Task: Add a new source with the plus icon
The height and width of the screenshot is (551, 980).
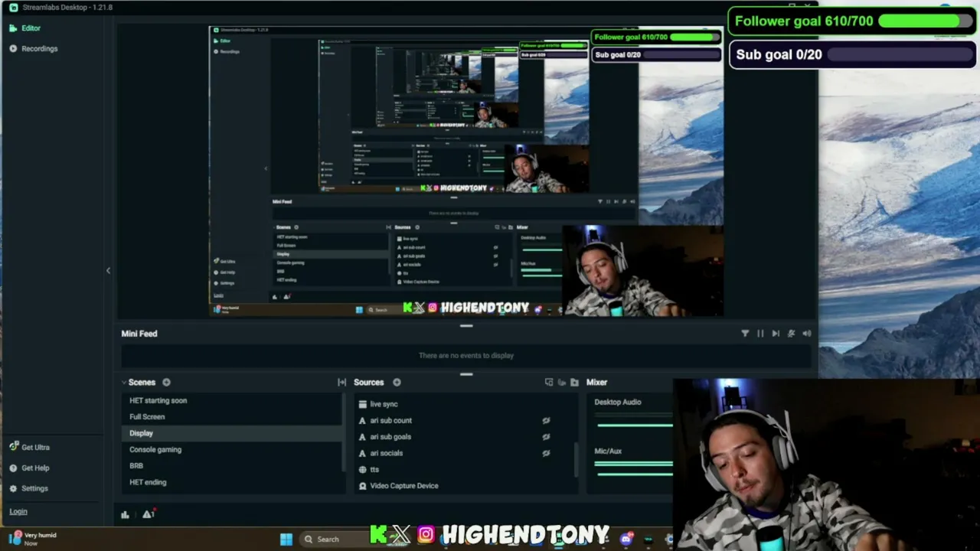Action: click(x=397, y=382)
